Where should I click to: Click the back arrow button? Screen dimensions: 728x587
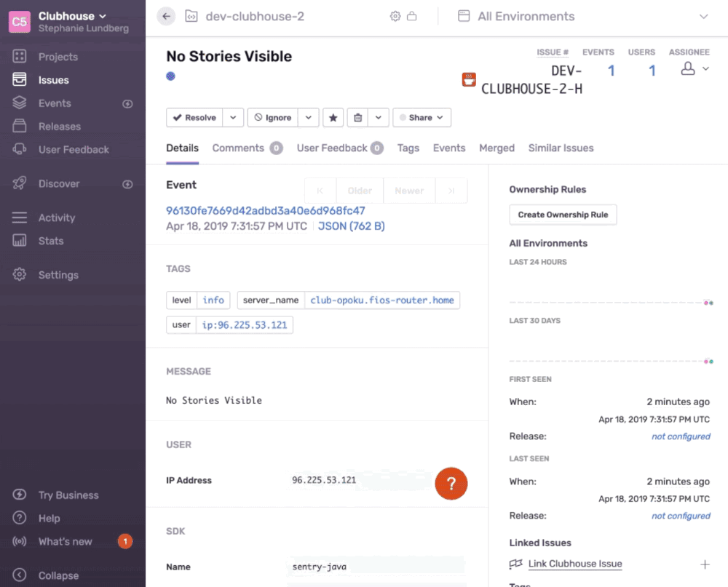tap(166, 16)
